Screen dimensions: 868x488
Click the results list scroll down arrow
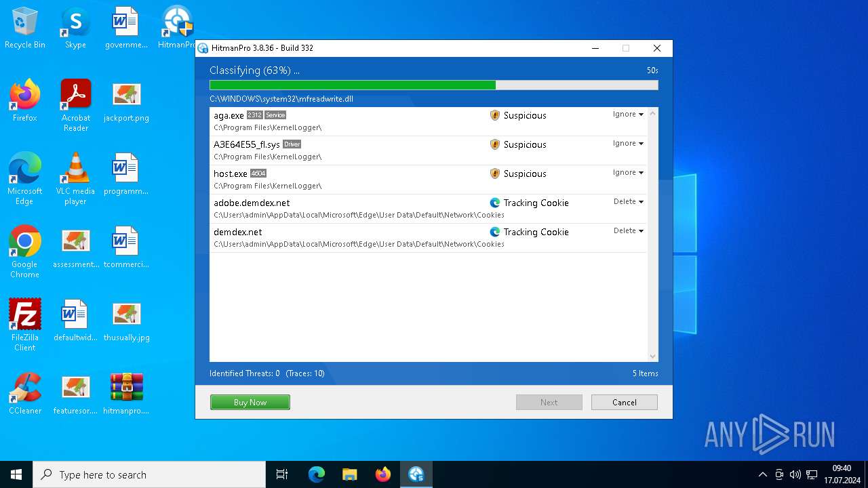point(653,357)
